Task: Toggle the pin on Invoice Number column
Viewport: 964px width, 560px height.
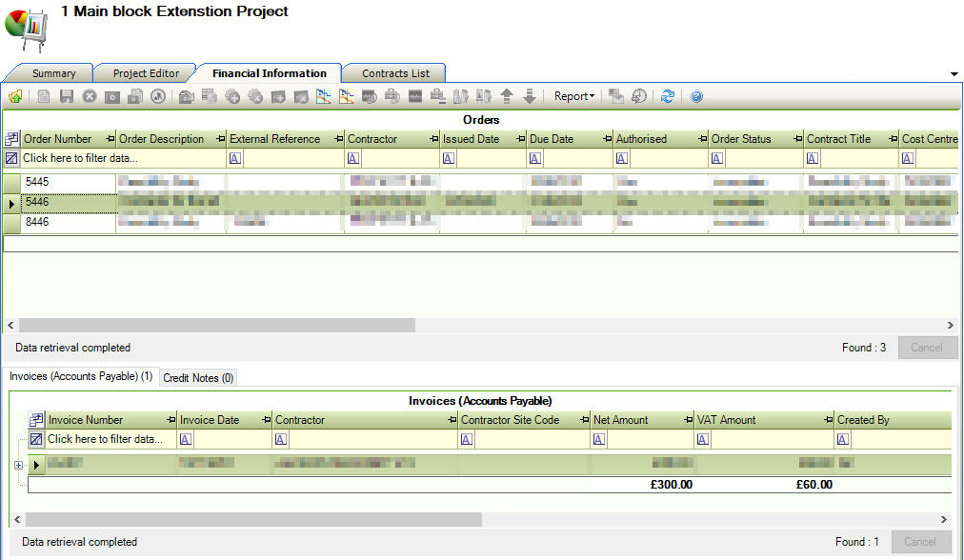Action: coord(171,420)
